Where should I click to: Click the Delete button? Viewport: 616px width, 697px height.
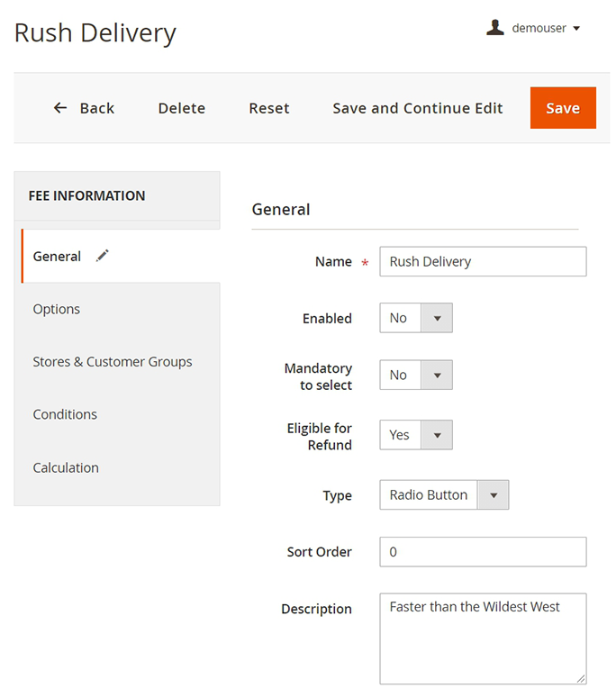pyautogui.click(x=182, y=108)
